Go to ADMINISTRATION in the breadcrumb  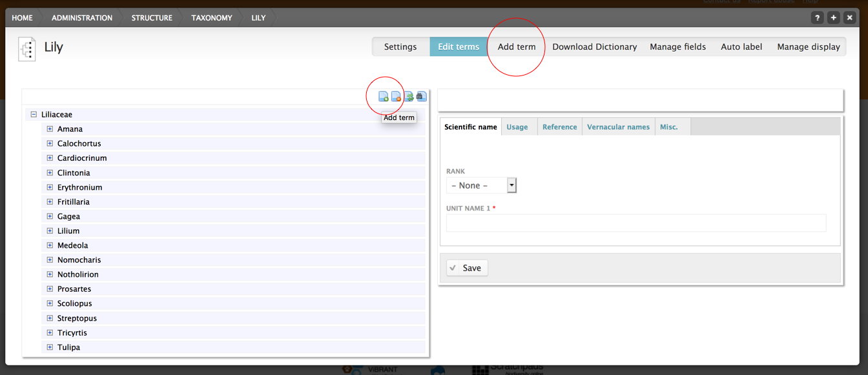point(82,18)
